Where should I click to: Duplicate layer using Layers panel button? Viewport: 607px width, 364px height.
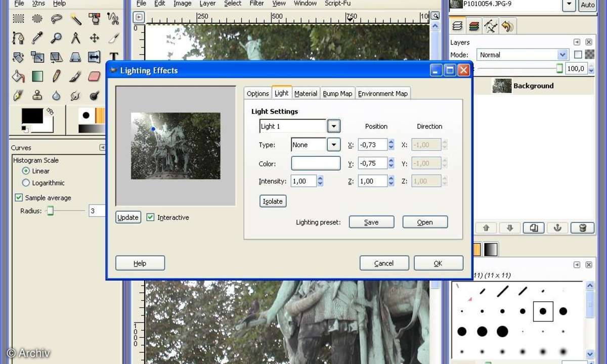pyautogui.click(x=534, y=228)
